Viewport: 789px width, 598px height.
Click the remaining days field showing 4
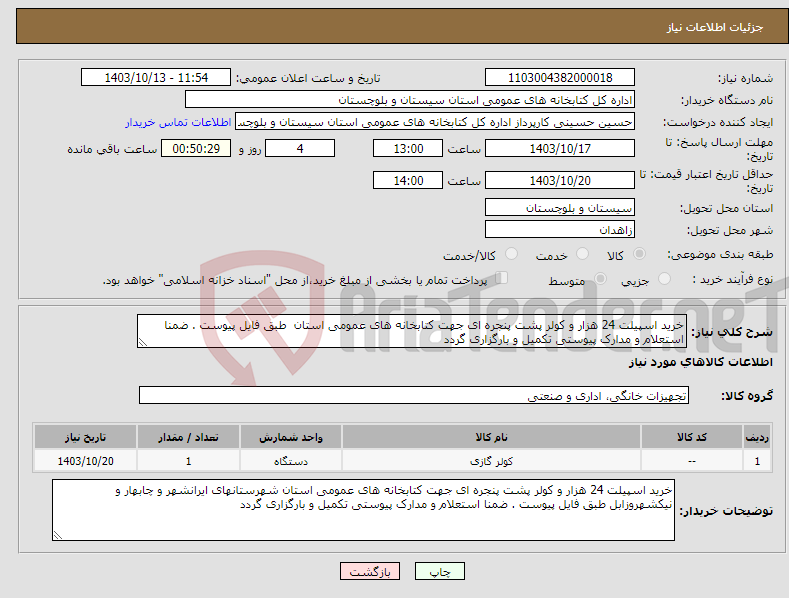pyautogui.click(x=300, y=148)
